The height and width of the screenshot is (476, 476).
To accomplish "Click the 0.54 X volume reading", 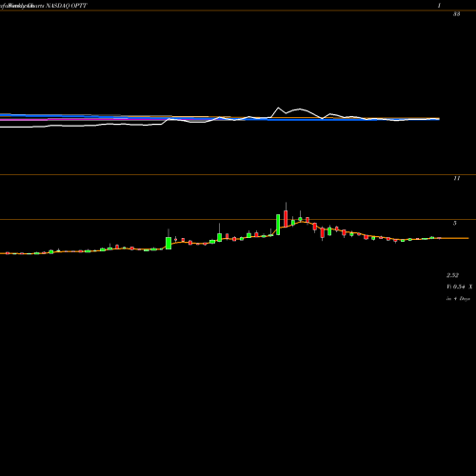I will (x=460, y=287).
